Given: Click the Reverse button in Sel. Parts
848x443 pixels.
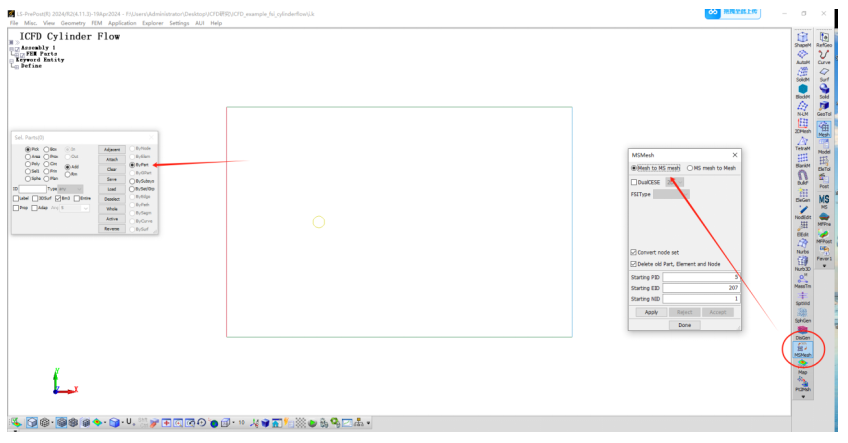Looking at the screenshot, I should 112,229.
